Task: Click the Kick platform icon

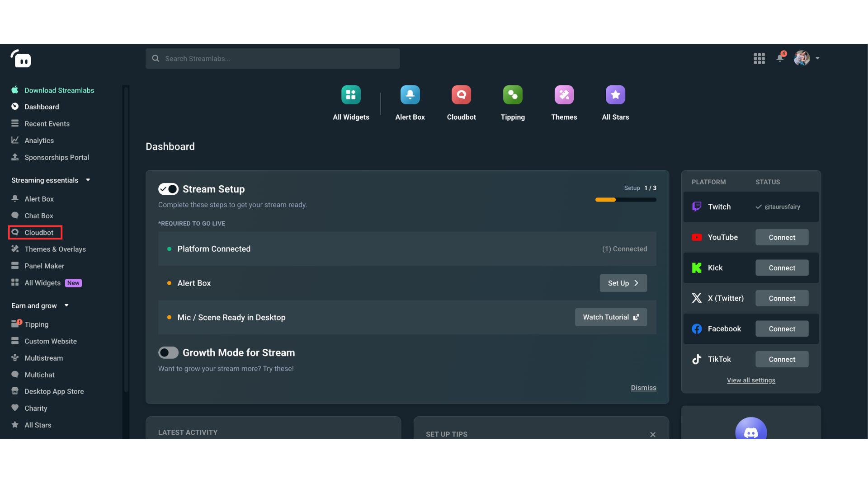Action: (x=697, y=268)
